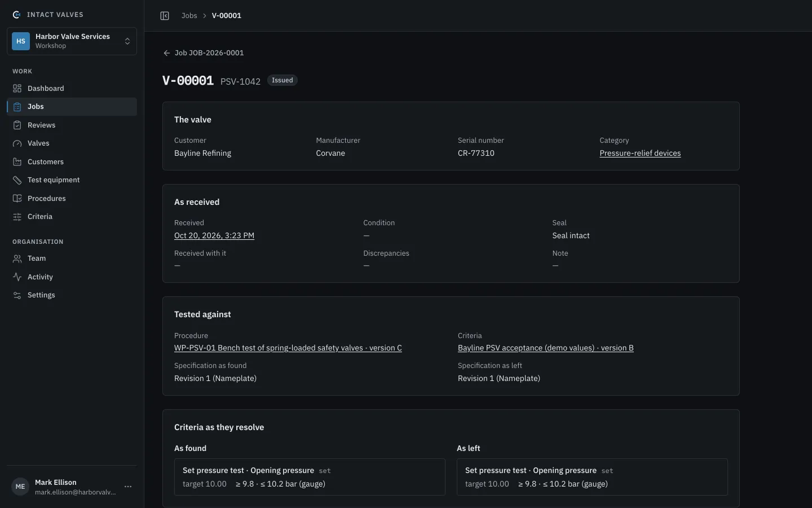The height and width of the screenshot is (508, 812).
Task: Click Mark Ellison user name
Action: tap(56, 483)
